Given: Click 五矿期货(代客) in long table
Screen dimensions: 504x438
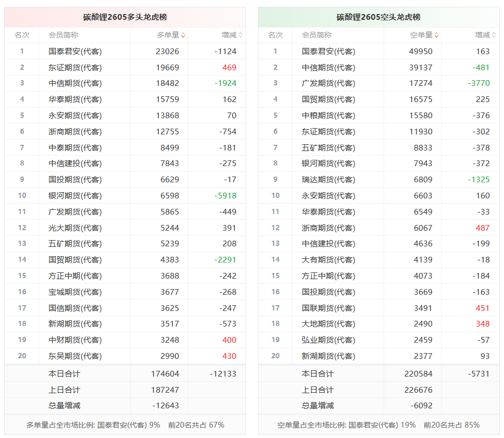Looking at the screenshot, I should [75, 243].
